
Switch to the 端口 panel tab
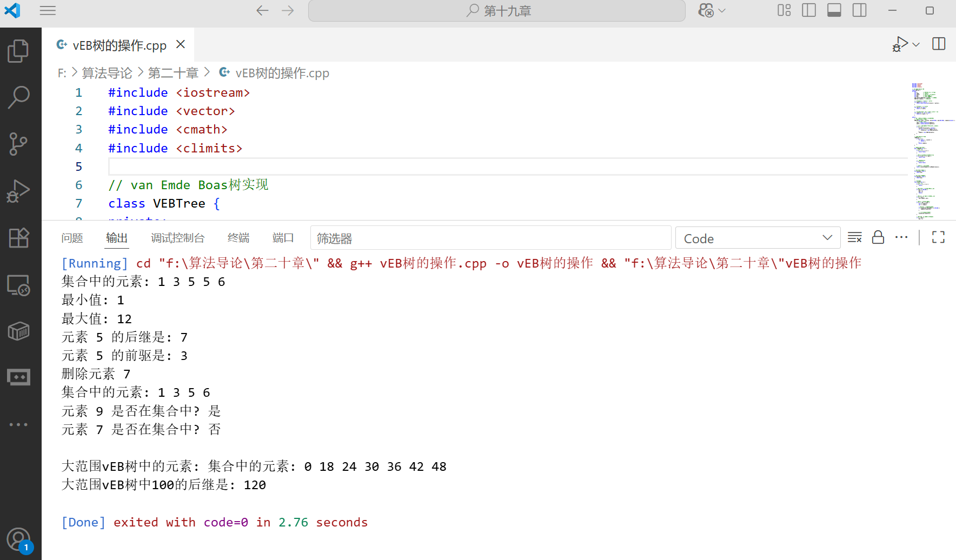click(283, 238)
